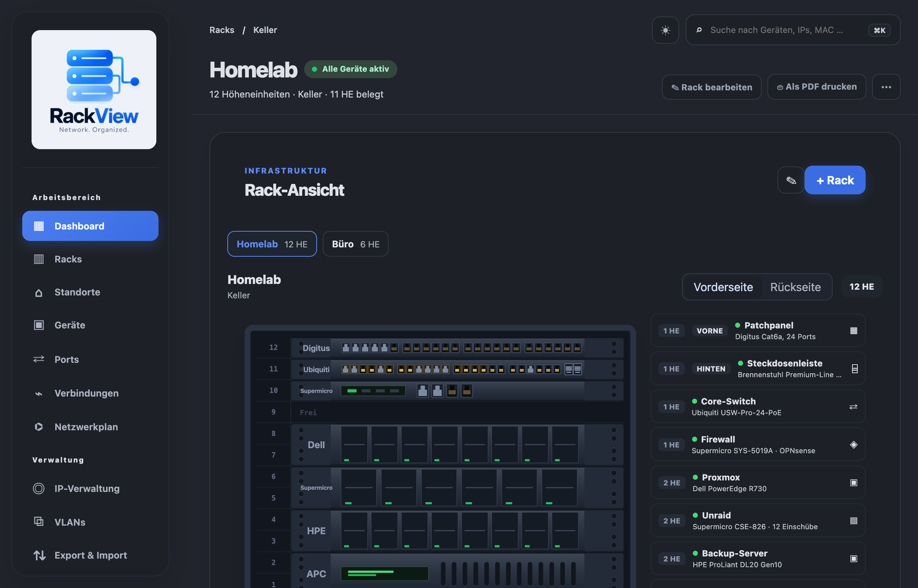Open Geräte in the sidebar
The height and width of the screenshot is (588, 918).
[90, 325]
